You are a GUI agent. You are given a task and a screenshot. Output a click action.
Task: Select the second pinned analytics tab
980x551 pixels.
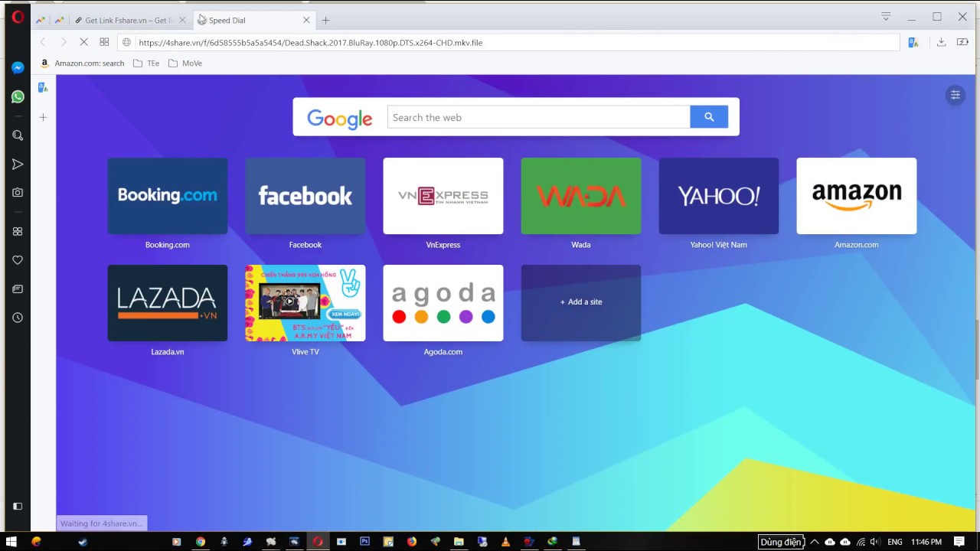click(59, 21)
